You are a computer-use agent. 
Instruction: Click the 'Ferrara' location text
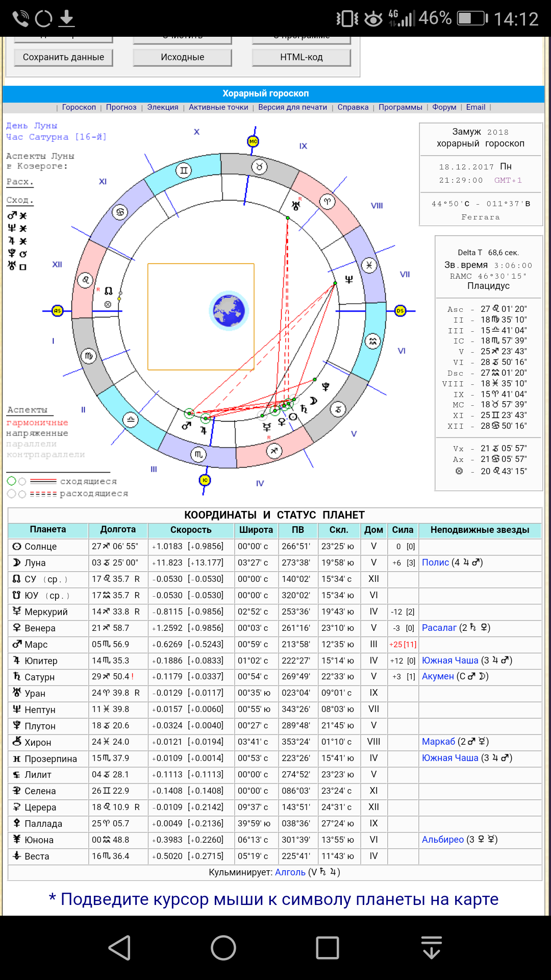(x=481, y=217)
